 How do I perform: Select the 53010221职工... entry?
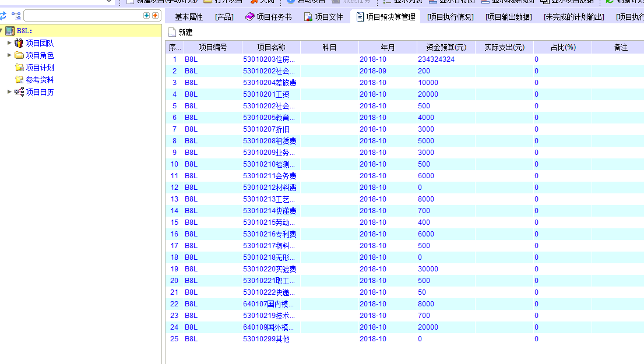click(269, 281)
